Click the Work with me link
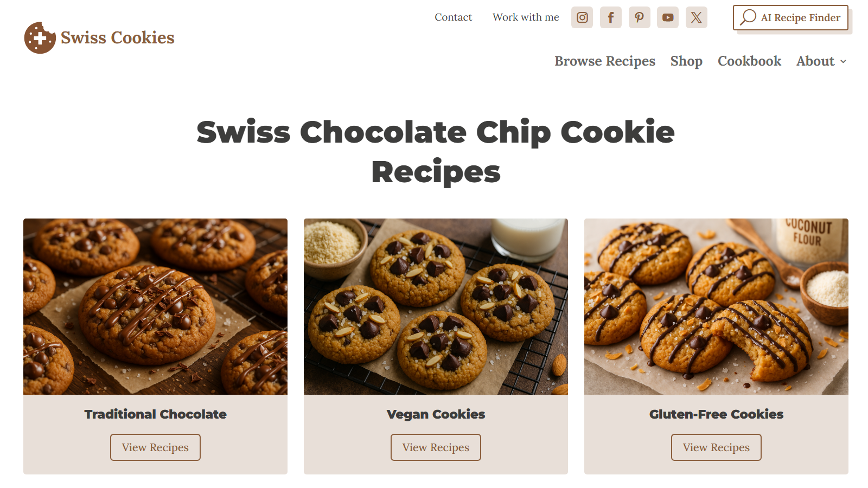 tap(526, 17)
